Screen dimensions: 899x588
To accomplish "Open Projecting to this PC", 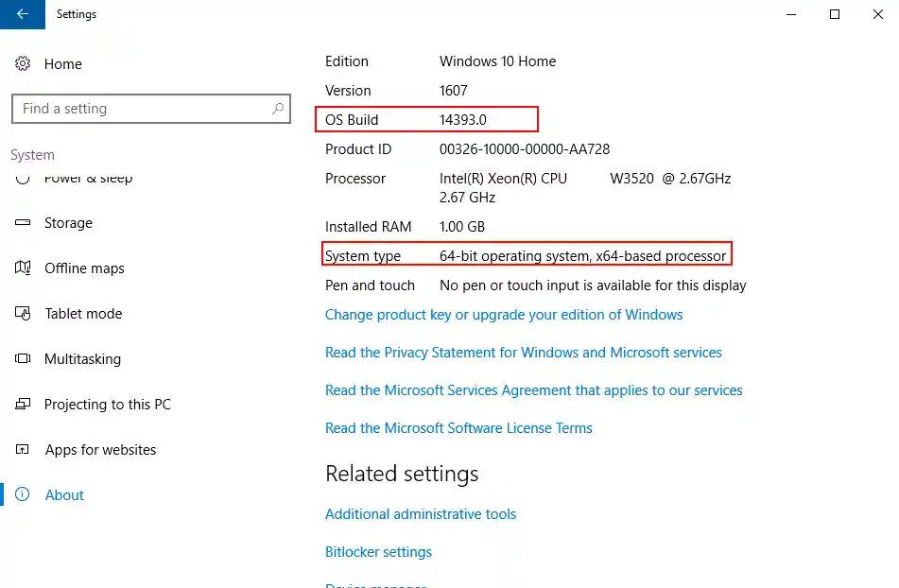I will [x=107, y=405].
